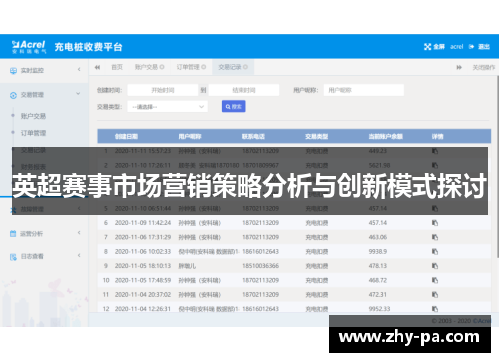Click the 联系电话 column header
This screenshot has height=362, width=500.
253,136
